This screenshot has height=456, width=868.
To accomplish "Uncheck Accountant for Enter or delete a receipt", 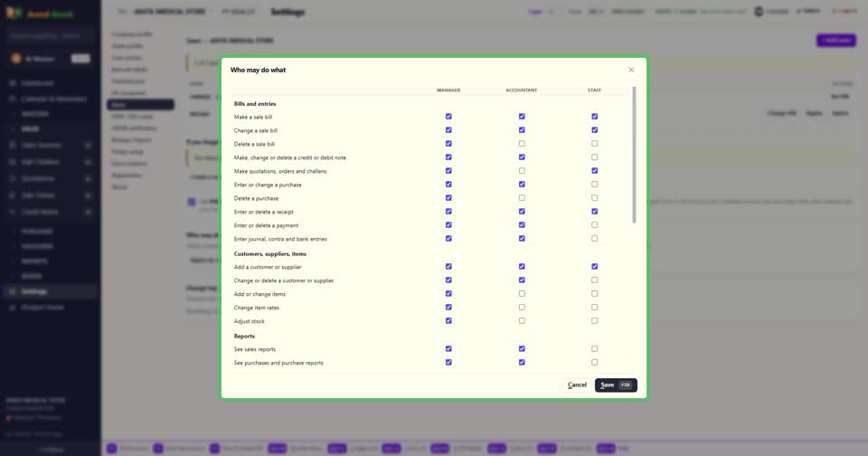I will tap(522, 212).
